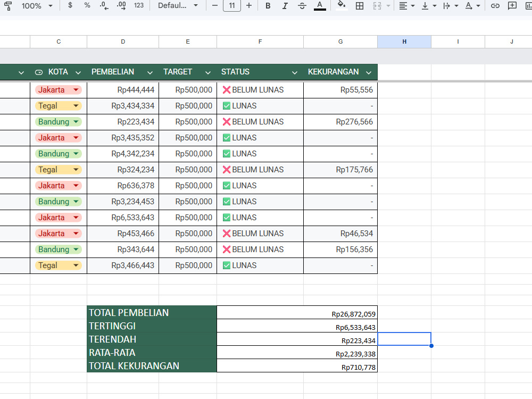Click the font size field 11

(232, 5)
